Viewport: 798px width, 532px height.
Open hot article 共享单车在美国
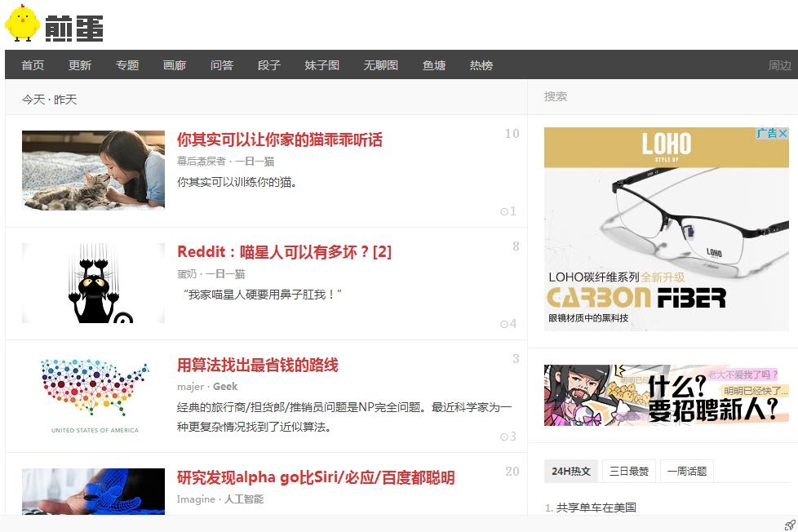coord(596,508)
